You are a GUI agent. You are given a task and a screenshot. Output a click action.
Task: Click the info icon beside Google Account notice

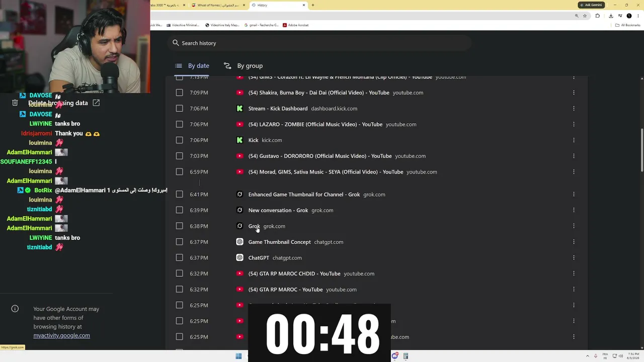pyautogui.click(x=15, y=309)
